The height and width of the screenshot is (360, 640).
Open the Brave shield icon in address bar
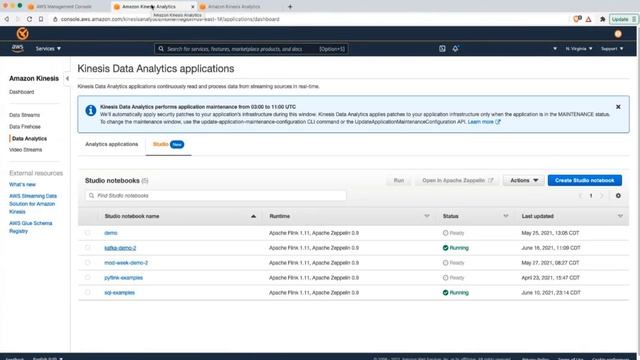[577, 19]
